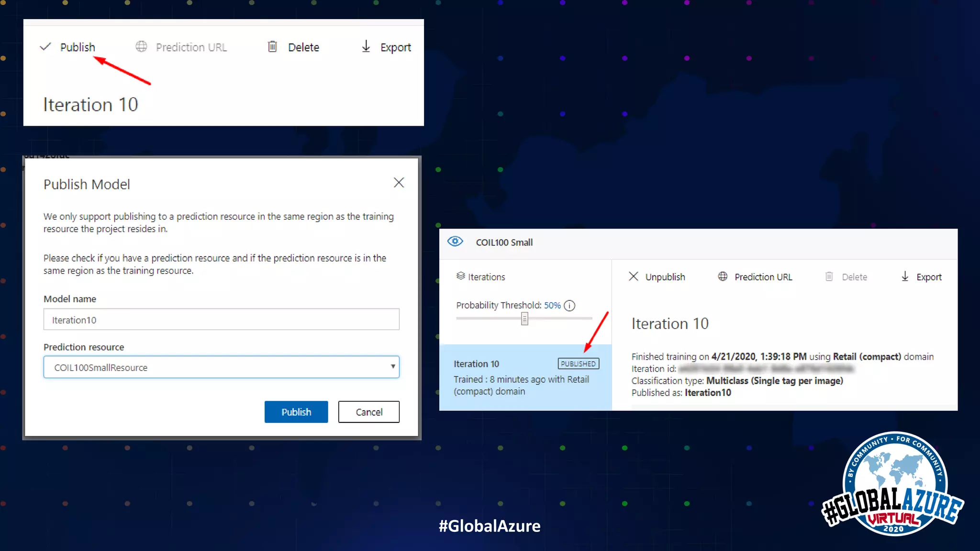Viewport: 980px width, 551px height.
Task: Expand the Prediction resource dropdown
Action: pyautogui.click(x=221, y=367)
